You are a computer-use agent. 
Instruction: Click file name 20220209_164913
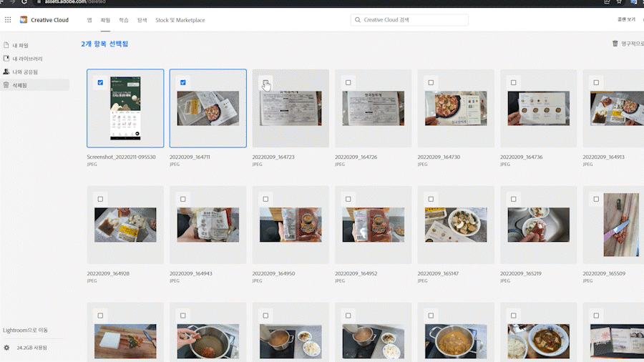(x=603, y=157)
